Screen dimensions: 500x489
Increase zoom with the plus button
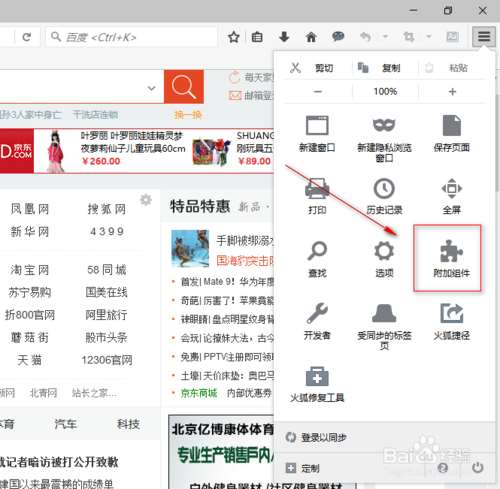[x=452, y=91]
